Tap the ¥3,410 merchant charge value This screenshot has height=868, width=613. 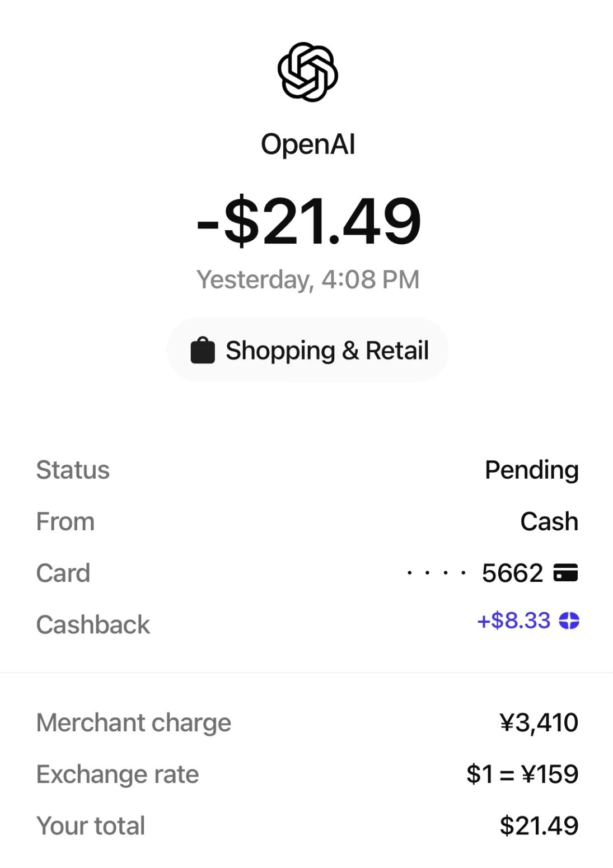pos(539,722)
